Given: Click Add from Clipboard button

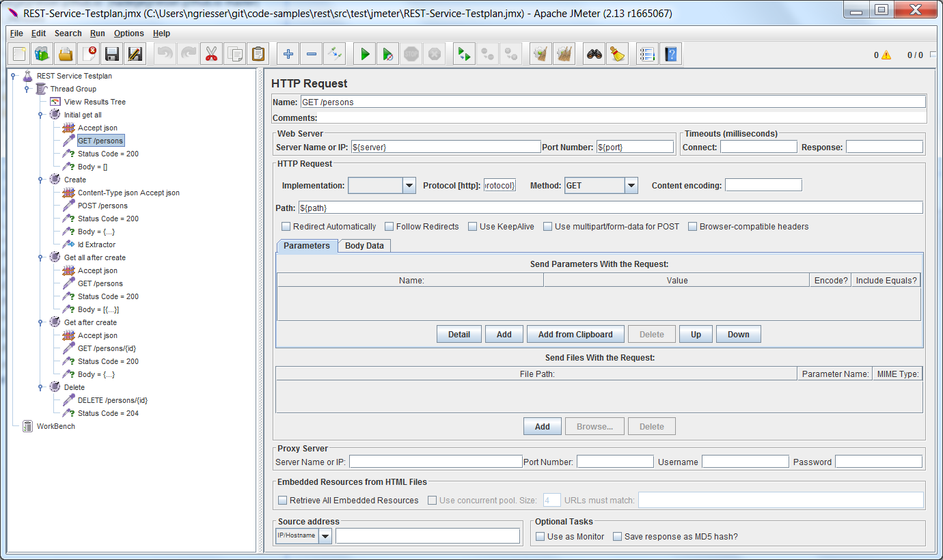Looking at the screenshot, I should [x=575, y=335].
